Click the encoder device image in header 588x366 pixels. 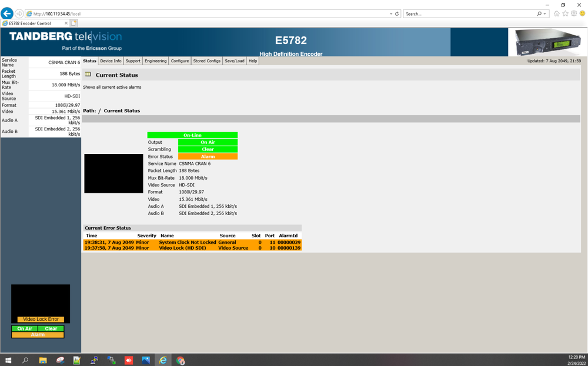(x=548, y=42)
